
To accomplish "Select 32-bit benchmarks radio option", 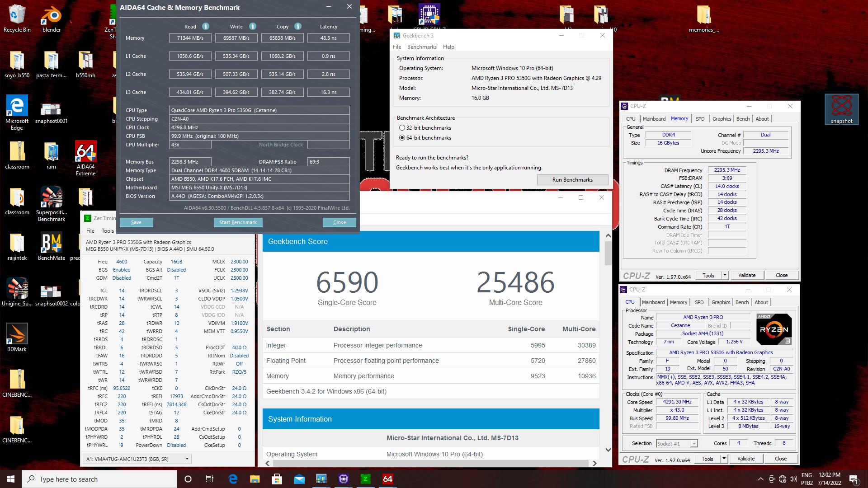I will [402, 128].
